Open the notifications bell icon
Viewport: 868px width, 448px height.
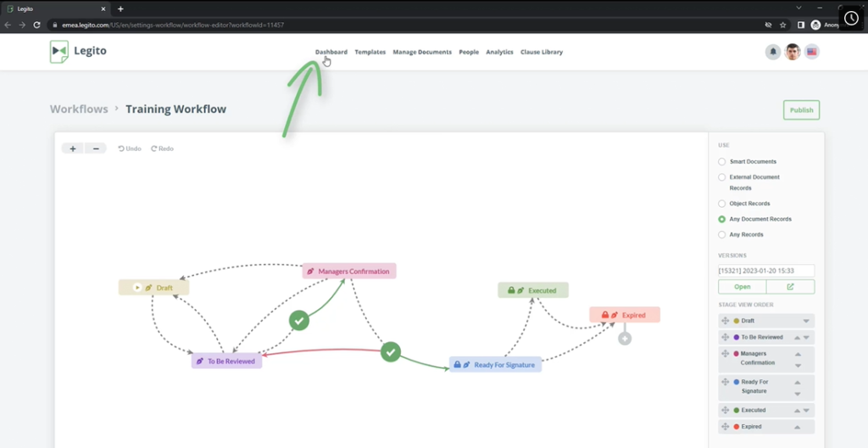click(x=772, y=52)
